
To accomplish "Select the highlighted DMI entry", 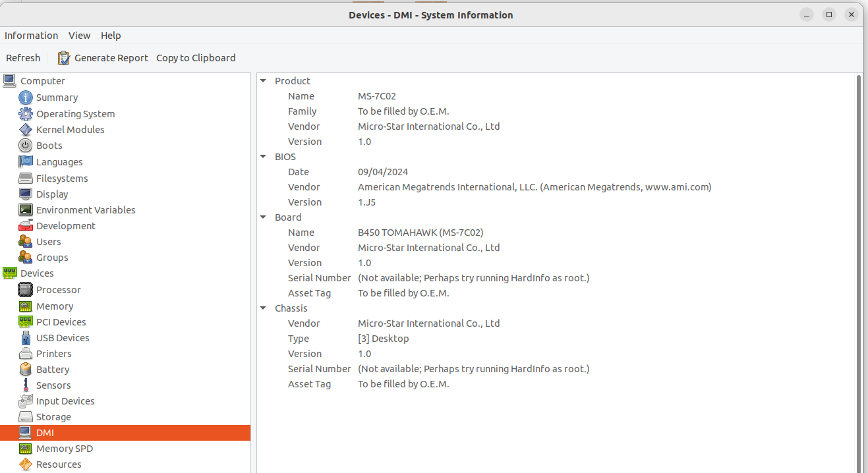I will (x=125, y=433).
